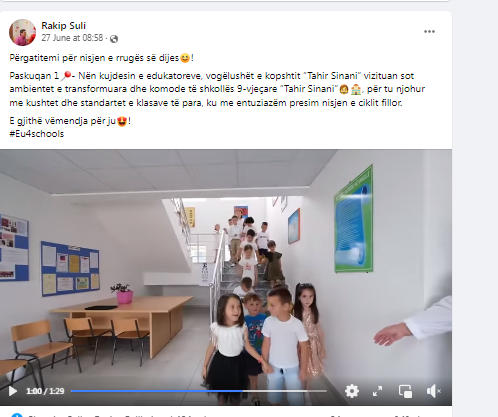498x417 pixels.
Task: Open picture-in-picture mini player
Action: tap(405, 391)
